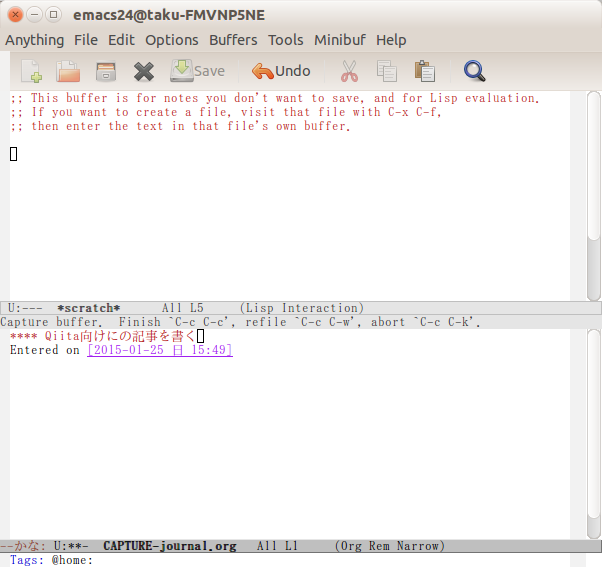The width and height of the screenshot is (602, 567).
Task: Click the Tags: minibuffer input field
Action: (298, 560)
